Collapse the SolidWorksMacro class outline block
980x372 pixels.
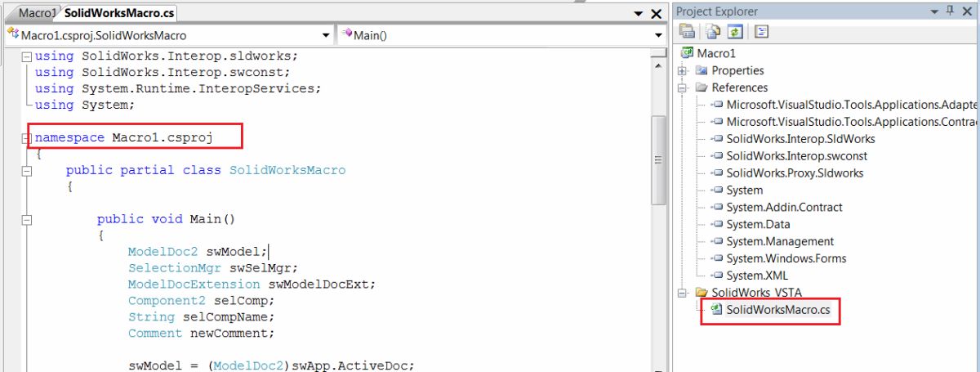[26, 171]
